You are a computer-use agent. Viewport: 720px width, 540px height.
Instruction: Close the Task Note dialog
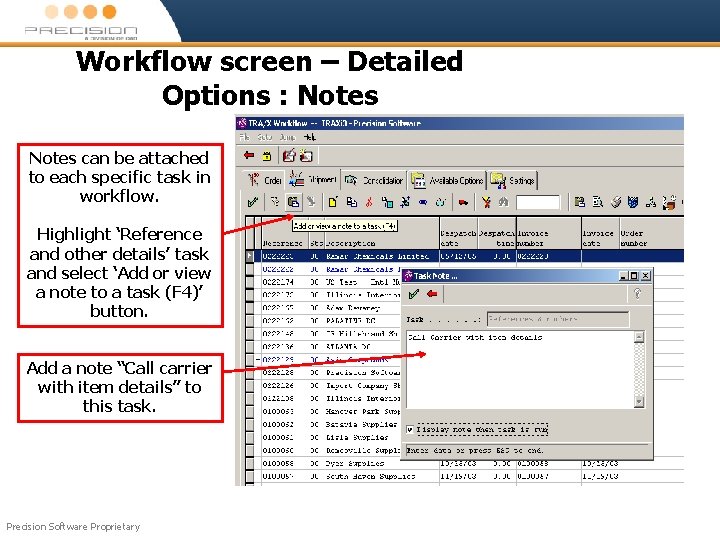pos(646,276)
